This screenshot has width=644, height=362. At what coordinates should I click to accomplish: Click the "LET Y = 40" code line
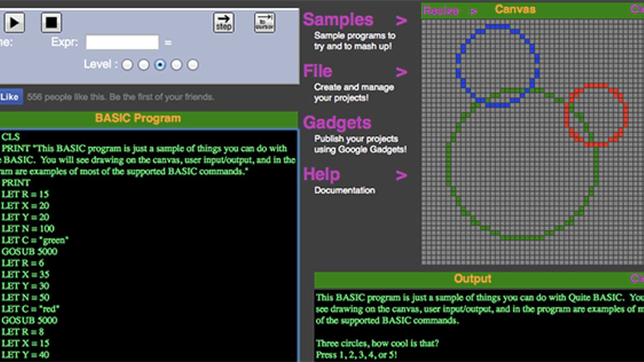pos(25,354)
